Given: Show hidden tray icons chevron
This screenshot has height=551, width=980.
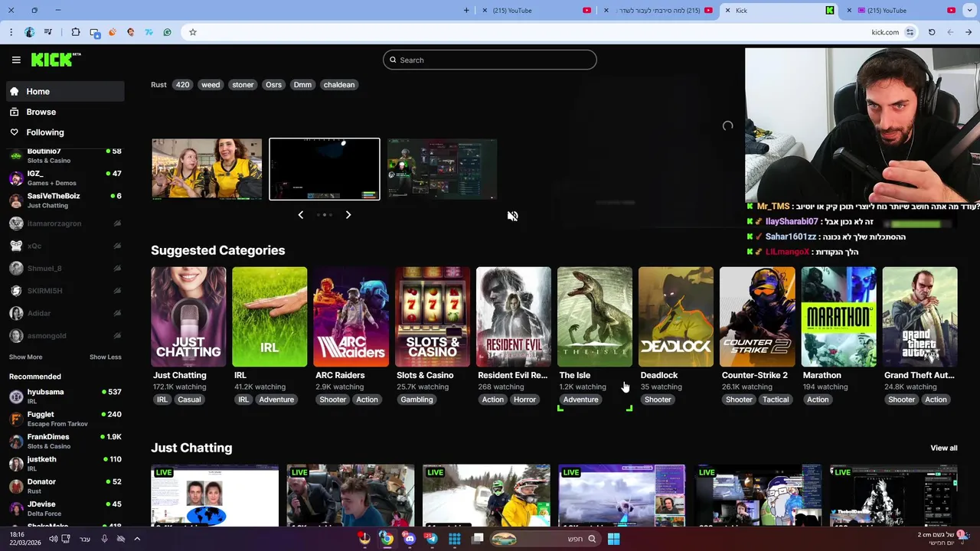Looking at the screenshot, I should pyautogui.click(x=137, y=539).
